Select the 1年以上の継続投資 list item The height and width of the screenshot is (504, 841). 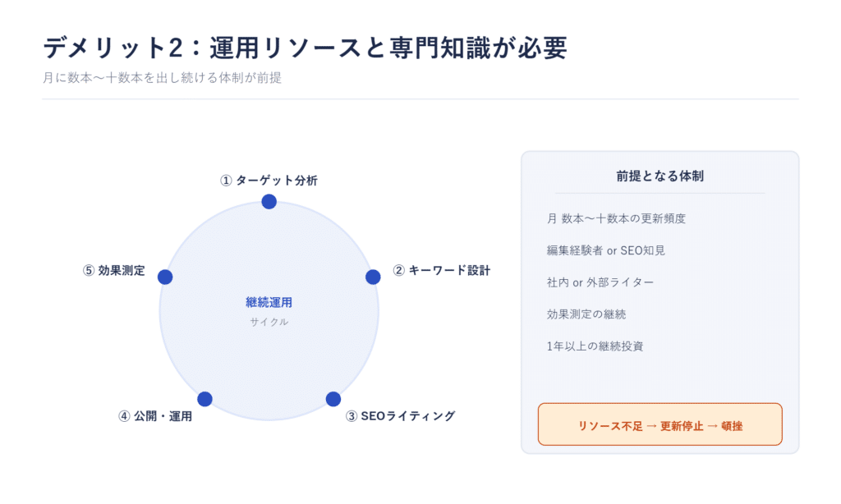595,346
